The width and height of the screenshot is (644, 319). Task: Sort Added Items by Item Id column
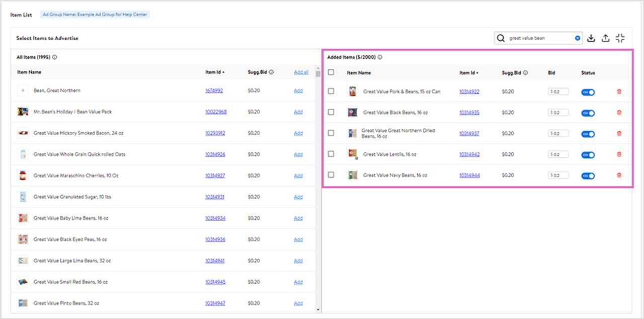[469, 73]
